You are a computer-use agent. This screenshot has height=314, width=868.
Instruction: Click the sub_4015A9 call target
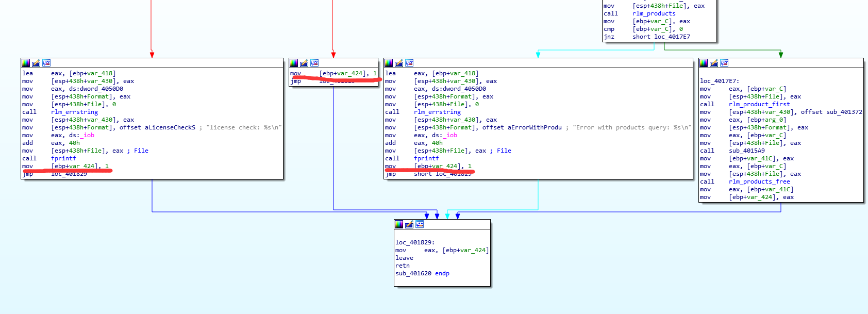click(x=747, y=151)
